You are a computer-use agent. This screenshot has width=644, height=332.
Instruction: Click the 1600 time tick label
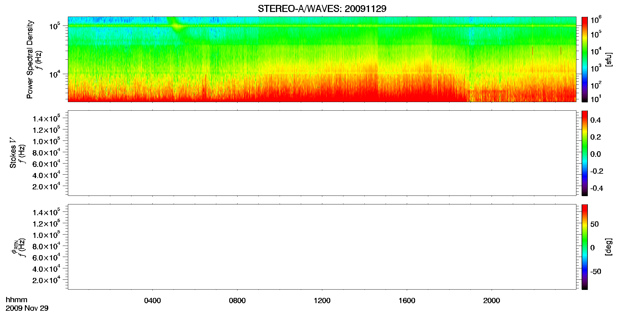(x=407, y=301)
